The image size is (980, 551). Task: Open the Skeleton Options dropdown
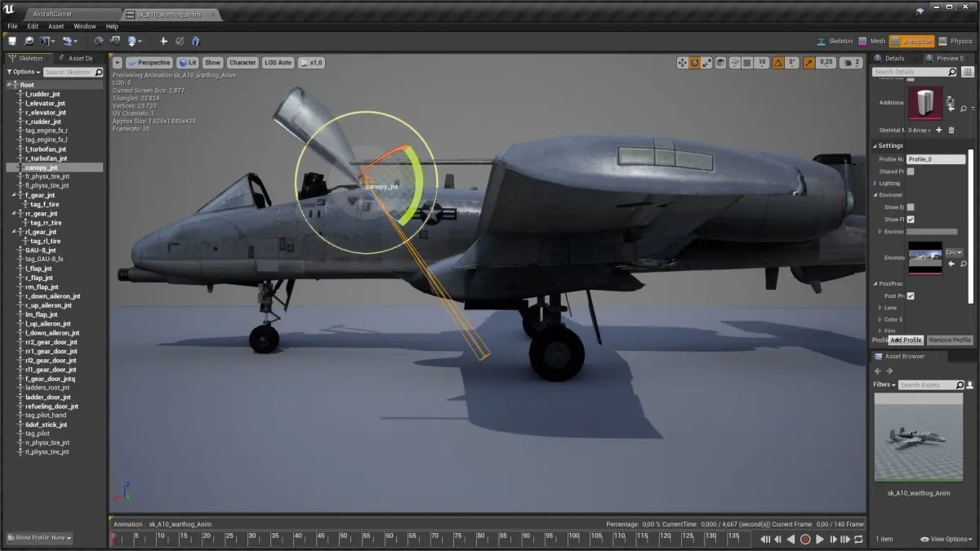click(x=23, y=72)
